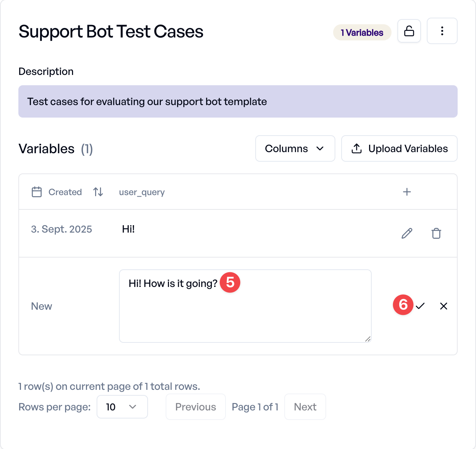This screenshot has width=476, height=449.
Task: Click Upload Variables button
Action: (x=399, y=148)
